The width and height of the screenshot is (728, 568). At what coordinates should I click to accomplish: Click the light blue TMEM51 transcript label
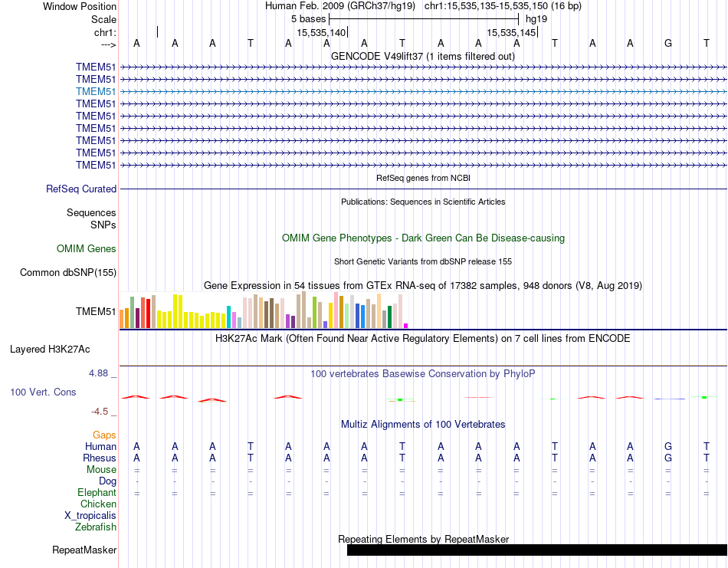[x=96, y=91]
